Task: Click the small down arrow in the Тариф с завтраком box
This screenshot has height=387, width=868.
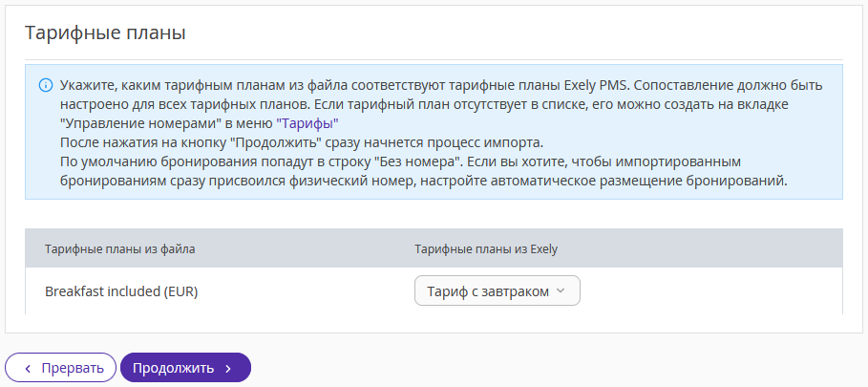Action: [560, 290]
